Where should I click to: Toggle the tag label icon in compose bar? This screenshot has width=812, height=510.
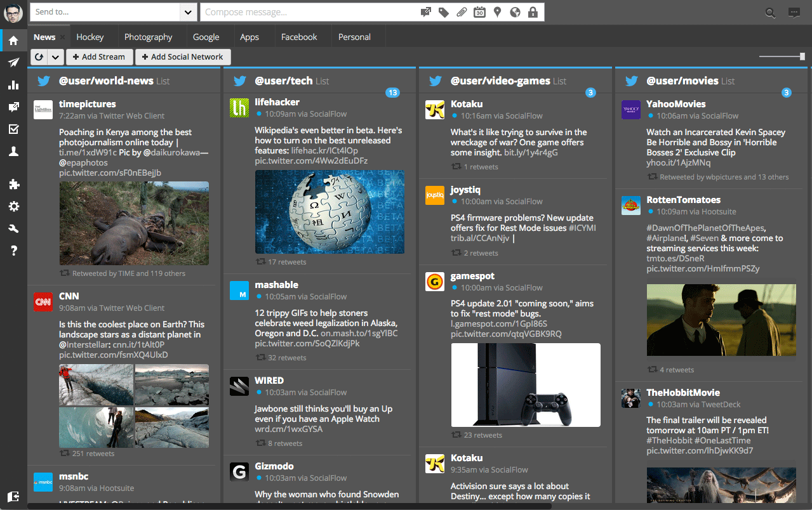point(444,12)
